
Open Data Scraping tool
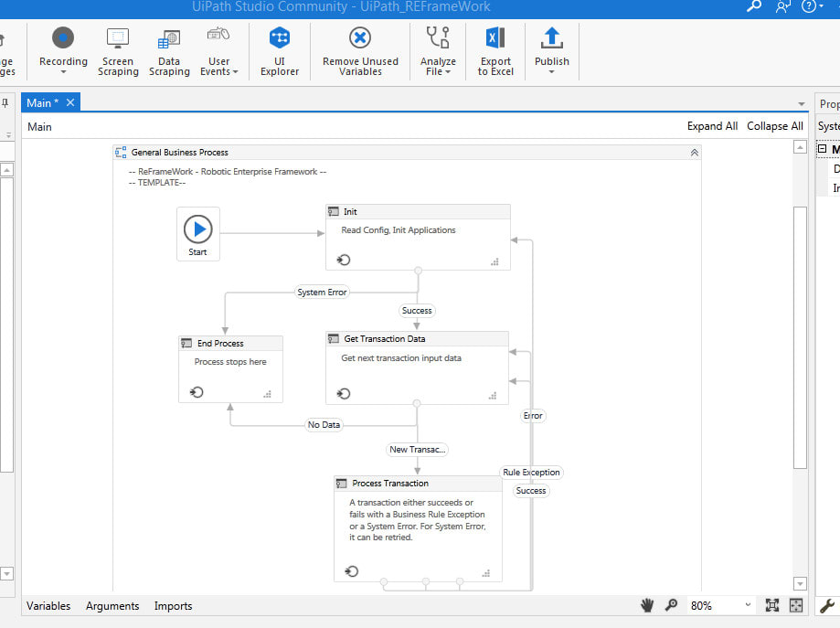[x=169, y=51]
